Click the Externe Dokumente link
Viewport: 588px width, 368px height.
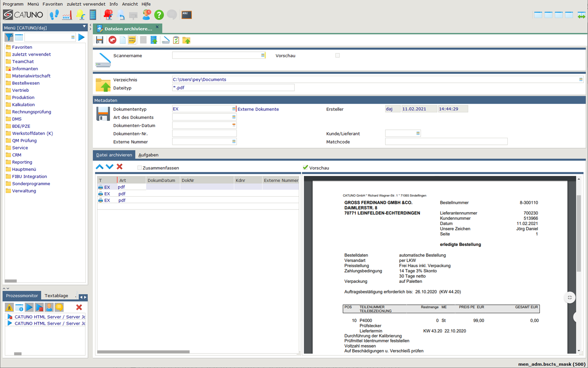pos(258,109)
